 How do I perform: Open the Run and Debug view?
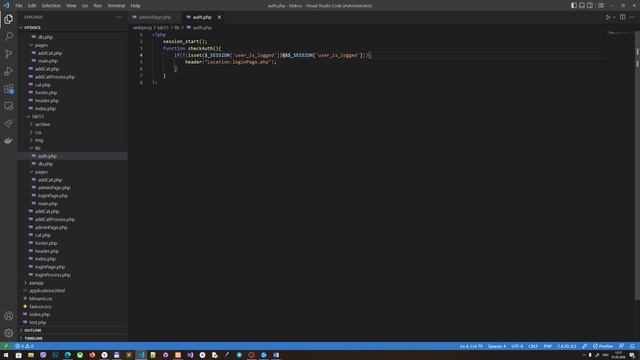[9, 71]
